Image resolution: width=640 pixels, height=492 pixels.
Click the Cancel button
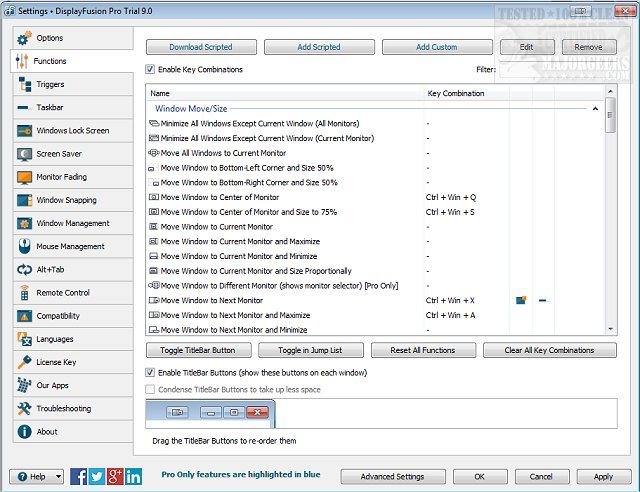coord(542,476)
